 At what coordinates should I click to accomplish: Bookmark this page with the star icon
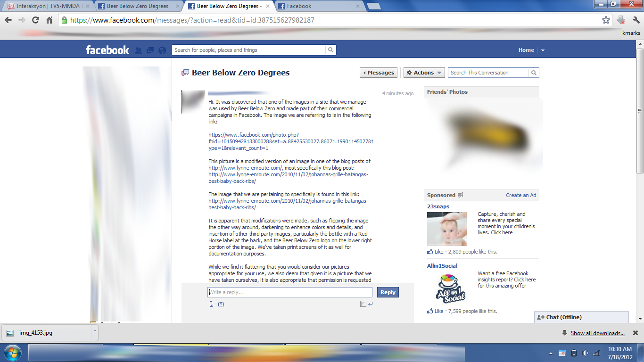click(x=606, y=20)
